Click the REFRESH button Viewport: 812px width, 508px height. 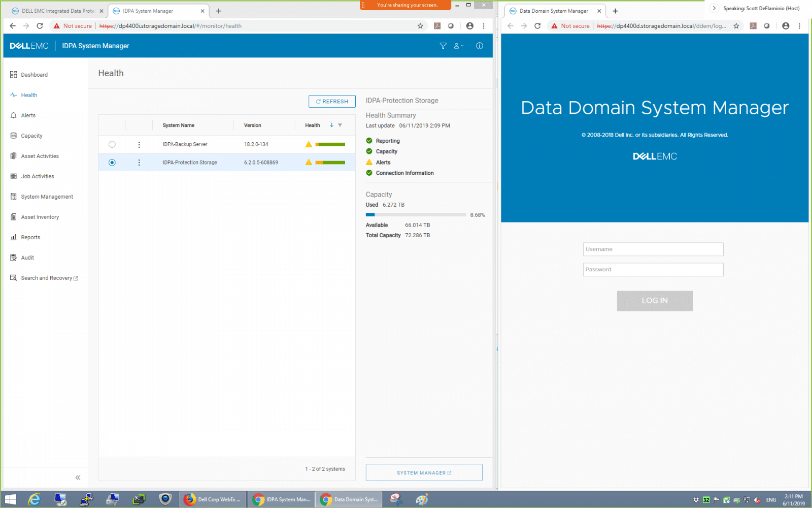click(332, 102)
